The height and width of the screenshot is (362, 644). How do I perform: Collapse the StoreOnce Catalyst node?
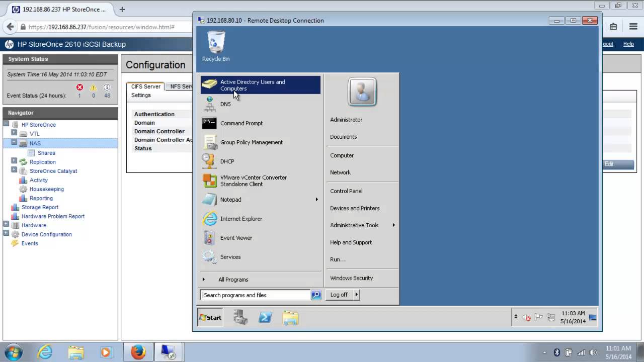point(14,170)
